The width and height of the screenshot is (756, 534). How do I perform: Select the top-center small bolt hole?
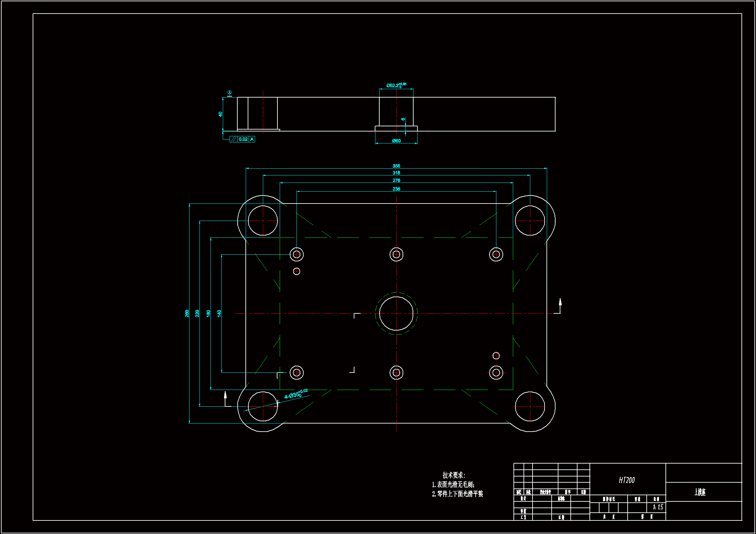396,254
